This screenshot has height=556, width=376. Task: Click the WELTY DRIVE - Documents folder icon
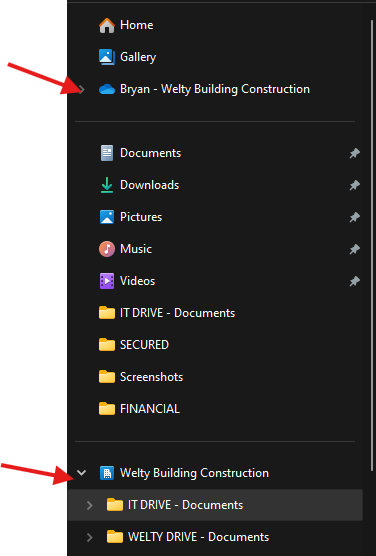click(115, 536)
